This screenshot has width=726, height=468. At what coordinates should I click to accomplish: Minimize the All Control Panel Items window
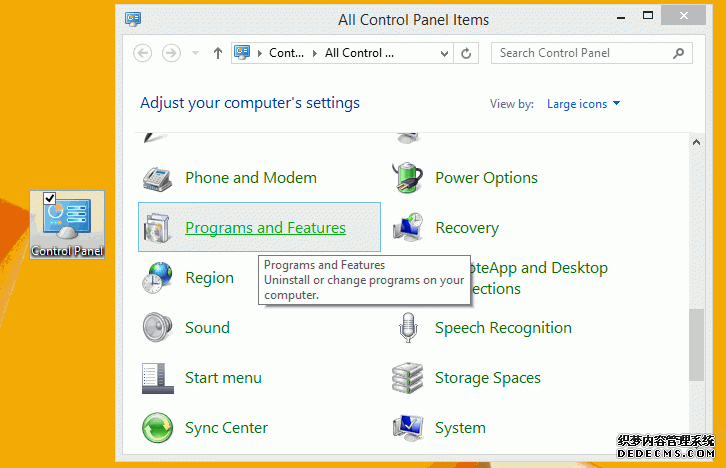click(621, 17)
